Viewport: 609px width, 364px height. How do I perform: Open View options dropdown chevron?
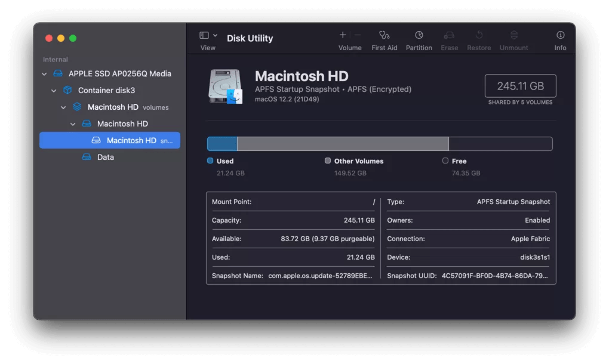[215, 35]
